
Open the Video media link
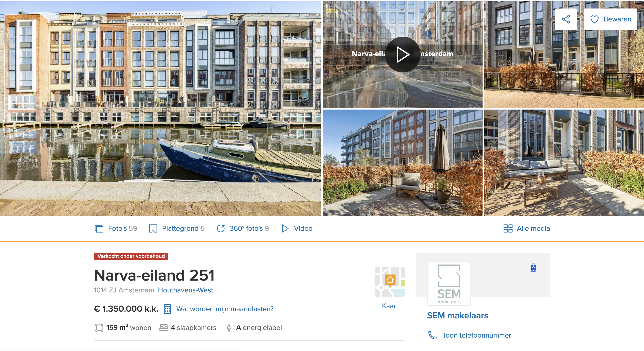click(297, 228)
